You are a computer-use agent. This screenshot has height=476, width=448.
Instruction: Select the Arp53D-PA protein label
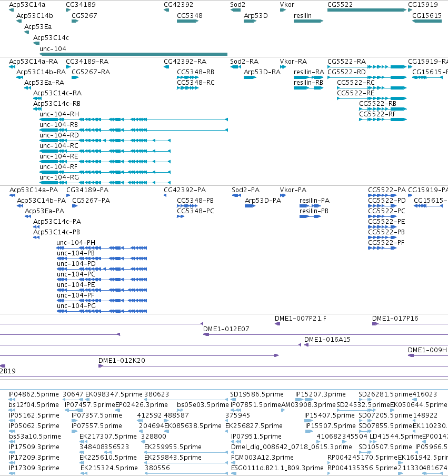263,201
